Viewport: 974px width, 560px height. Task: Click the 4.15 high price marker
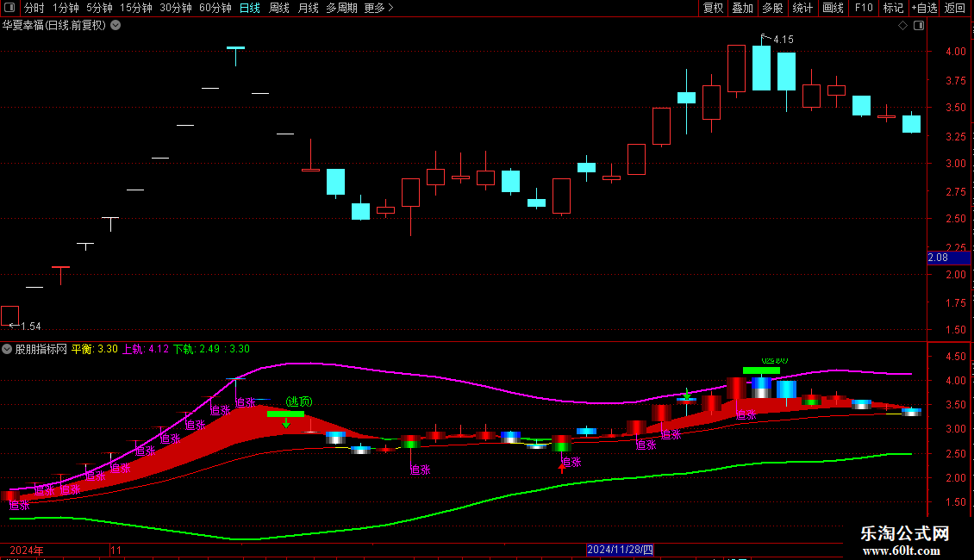tap(784, 40)
